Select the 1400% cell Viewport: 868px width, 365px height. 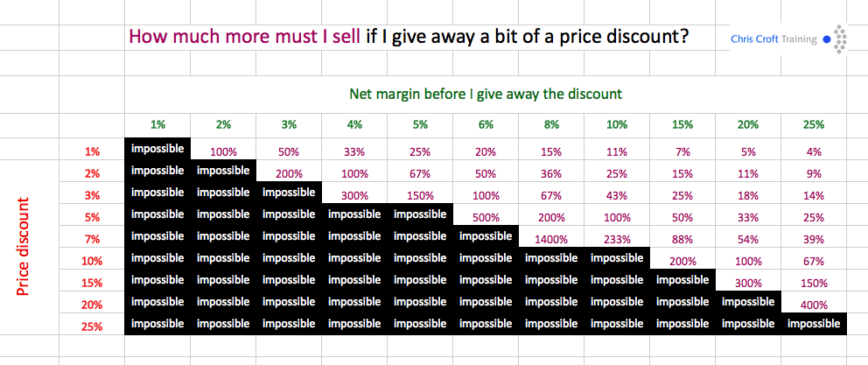point(552,237)
